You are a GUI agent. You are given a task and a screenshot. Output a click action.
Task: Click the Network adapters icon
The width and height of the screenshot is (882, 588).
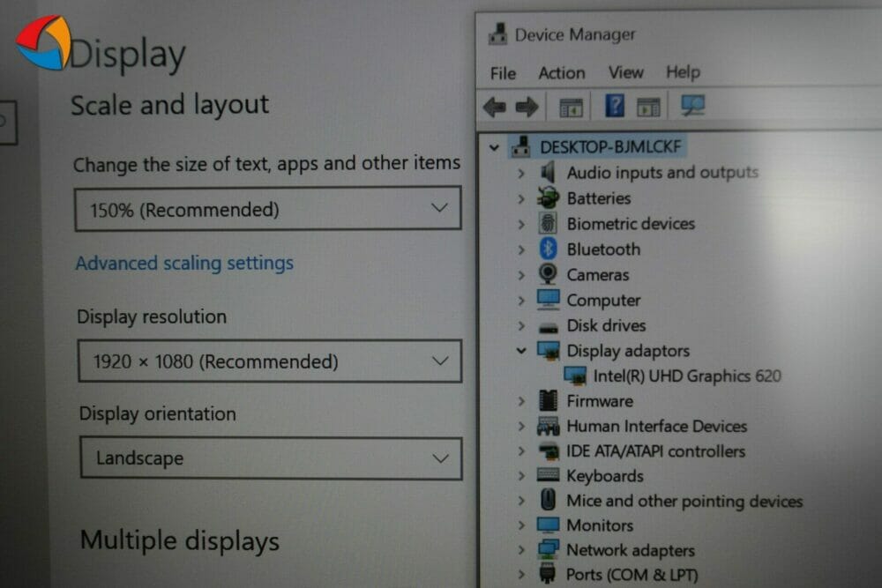(548, 550)
